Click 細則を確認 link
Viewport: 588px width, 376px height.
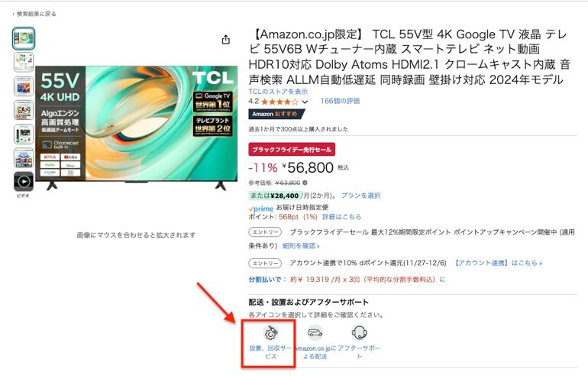point(301,246)
